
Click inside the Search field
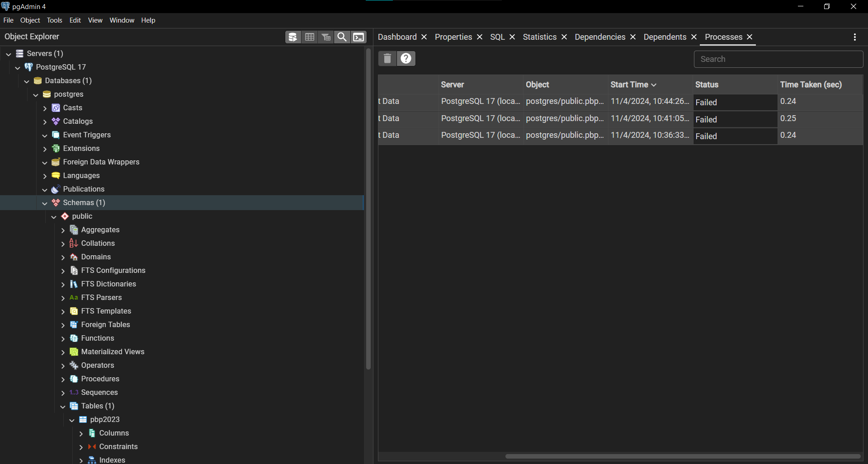(778, 59)
